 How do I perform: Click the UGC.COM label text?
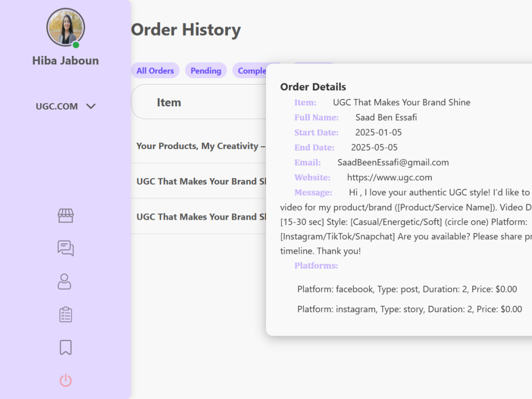pyautogui.click(x=57, y=106)
